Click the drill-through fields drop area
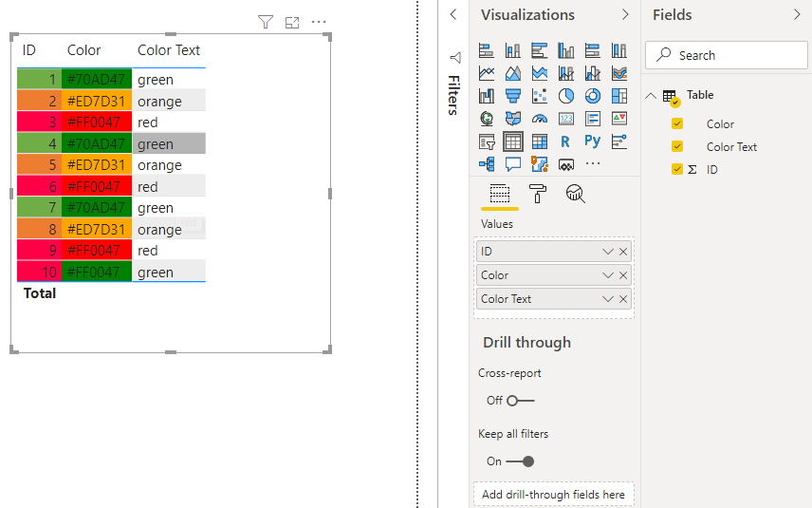This screenshot has height=508, width=812. (x=554, y=495)
